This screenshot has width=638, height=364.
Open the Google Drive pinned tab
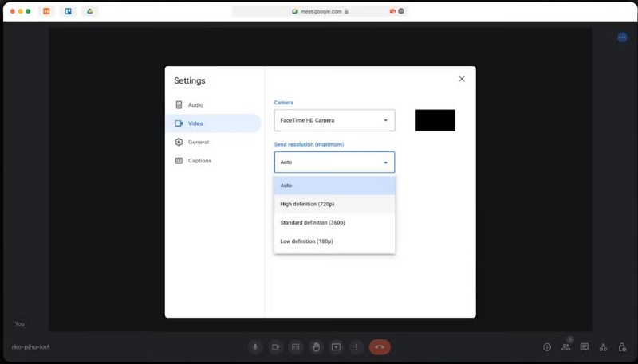(90, 11)
